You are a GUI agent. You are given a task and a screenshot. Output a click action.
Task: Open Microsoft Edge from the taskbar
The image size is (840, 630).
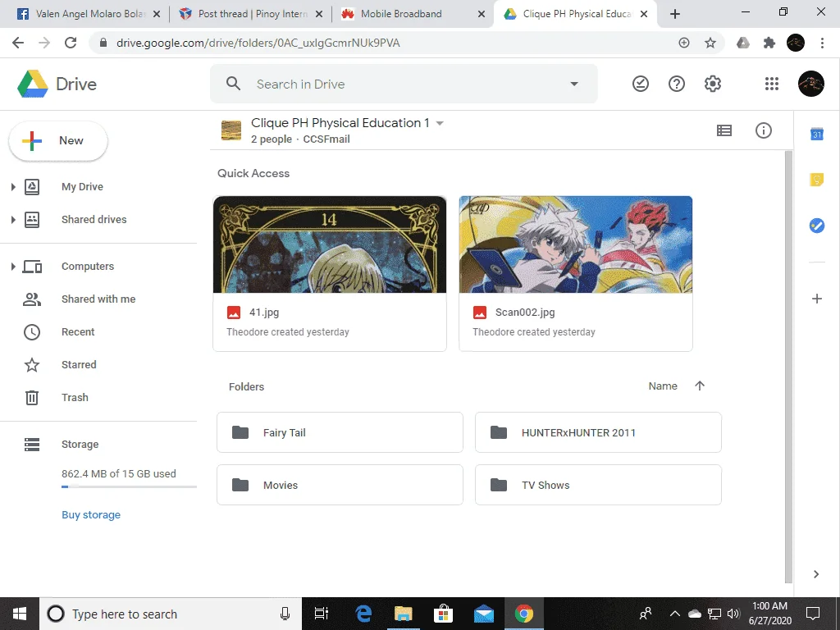(x=363, y=614)
